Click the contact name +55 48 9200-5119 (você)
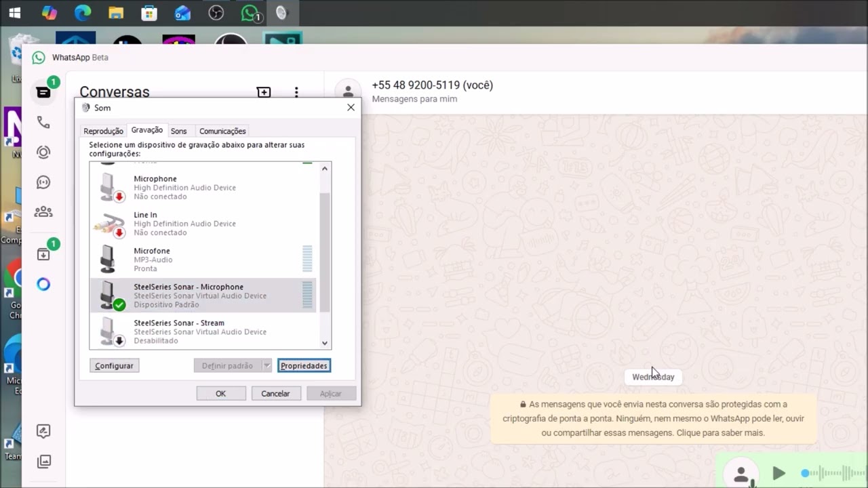 click(x=432, y=85)
